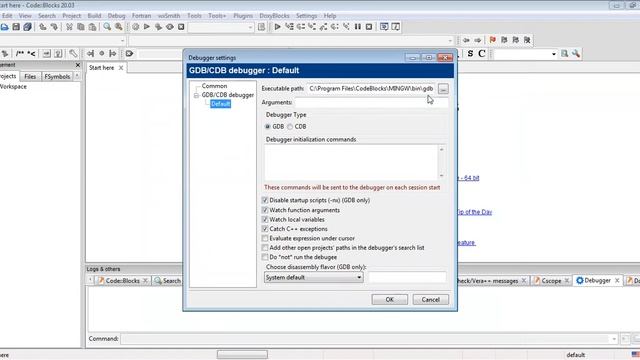This screenshot has width=640, height=360.
Task: Click the Cut scissors icon
Action: click(x=69, y=27)
